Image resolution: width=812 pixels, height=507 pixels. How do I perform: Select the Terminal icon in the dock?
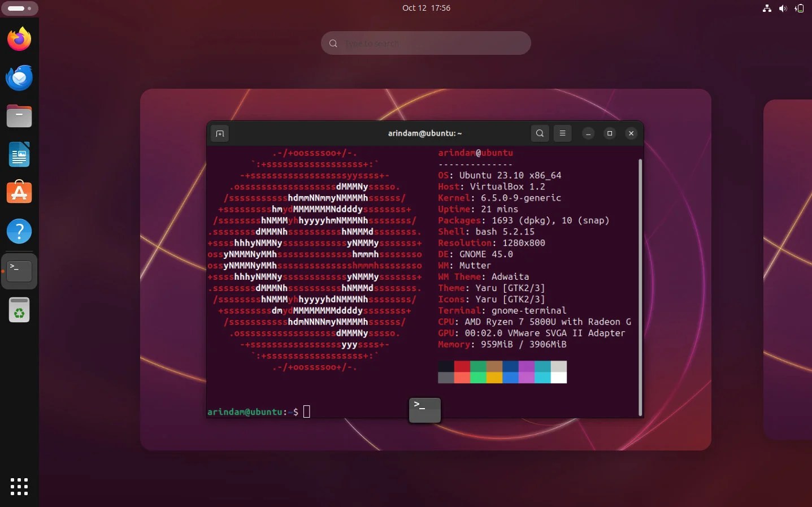click(19, 271)
